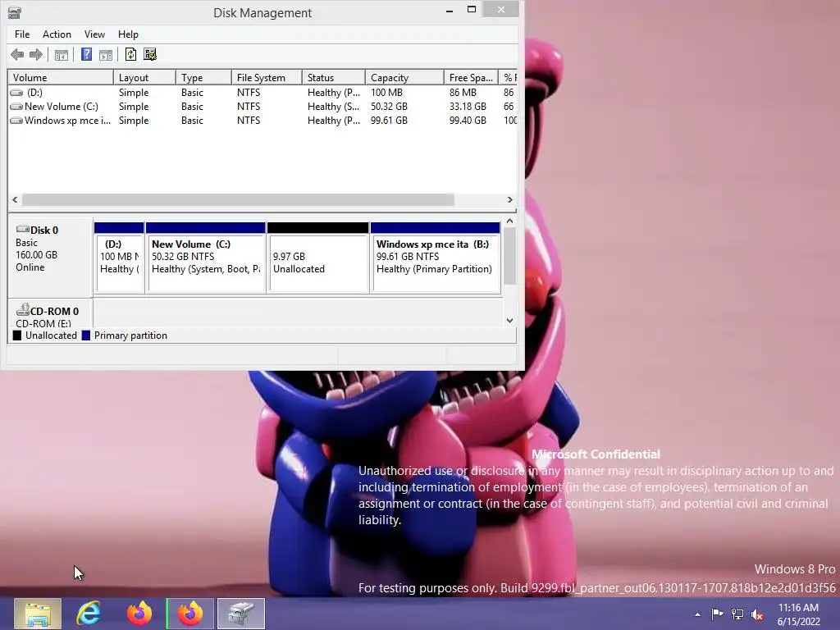Select the New Volume (C:) partition block

[x=206, y=258]
